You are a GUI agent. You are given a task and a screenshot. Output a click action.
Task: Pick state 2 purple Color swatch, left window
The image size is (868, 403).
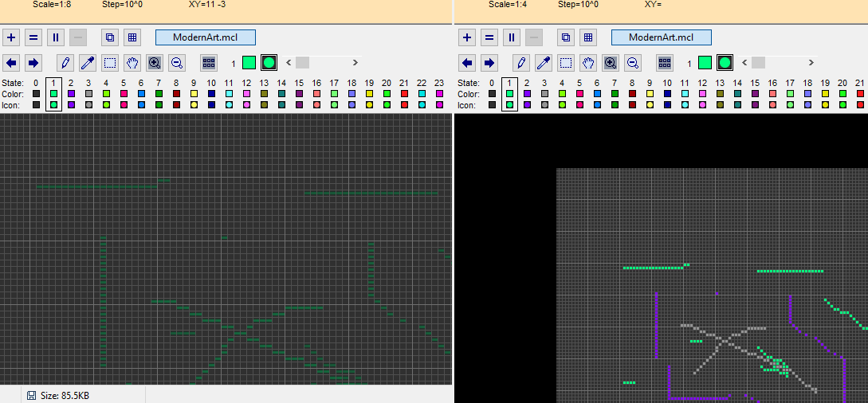71,94
